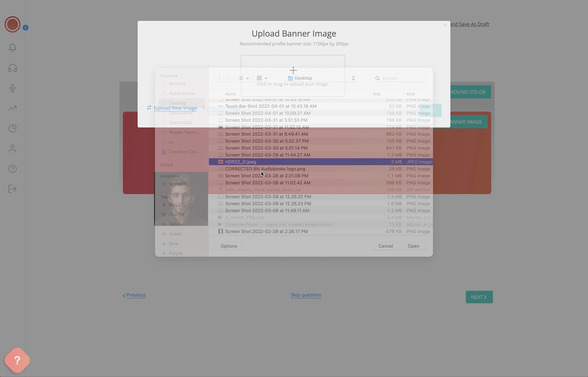Sort files by Size column
This screenshot has height=377, width=588.
pyautogui.click(x=376, y=94)
